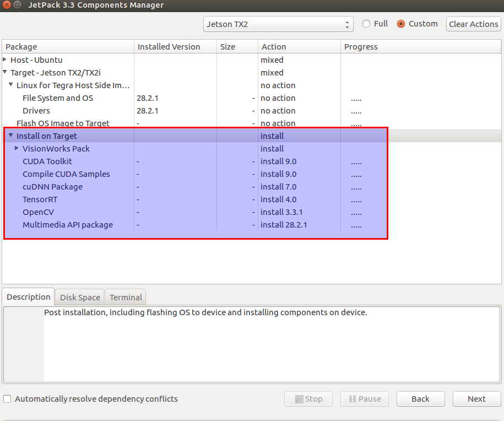Switch to the Terminal tab
504x421 pixels.
pyautogui.click(x=125, y=296)
